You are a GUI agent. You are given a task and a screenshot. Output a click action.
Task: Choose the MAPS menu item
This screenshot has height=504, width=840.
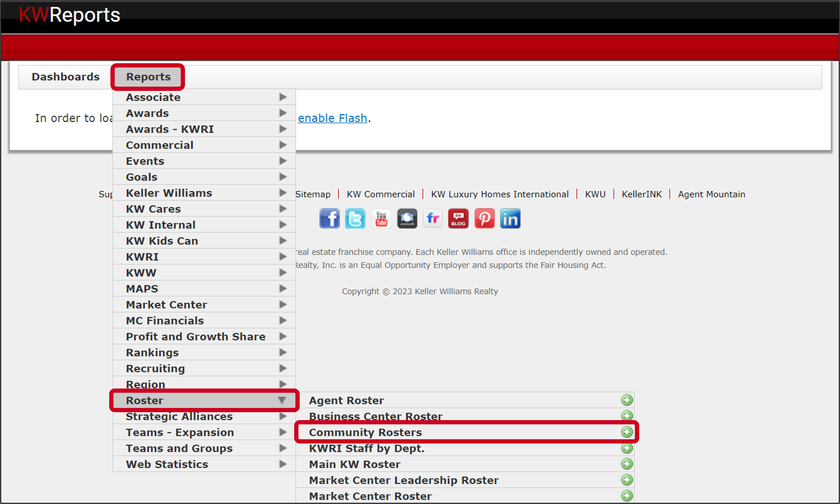(204, 289)
